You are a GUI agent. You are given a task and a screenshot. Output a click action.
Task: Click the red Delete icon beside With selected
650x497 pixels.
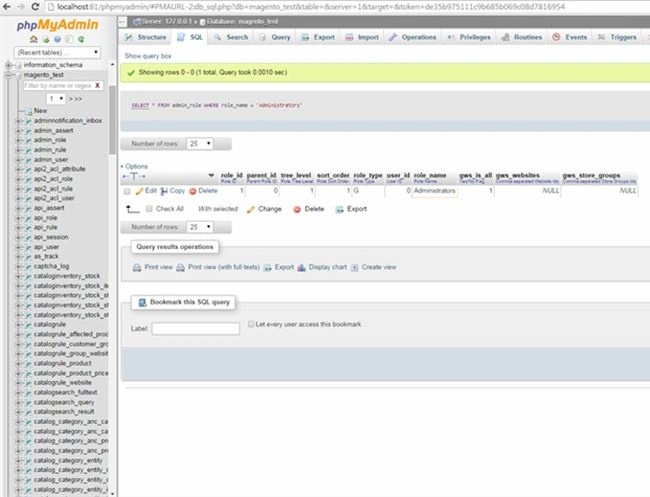(x=297, y=209)
